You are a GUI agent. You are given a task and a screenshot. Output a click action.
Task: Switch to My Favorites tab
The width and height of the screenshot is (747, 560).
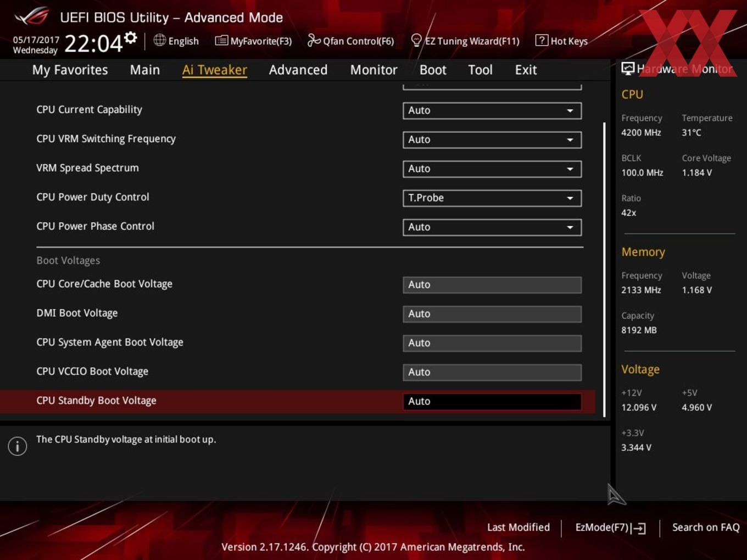pos(70,70)
